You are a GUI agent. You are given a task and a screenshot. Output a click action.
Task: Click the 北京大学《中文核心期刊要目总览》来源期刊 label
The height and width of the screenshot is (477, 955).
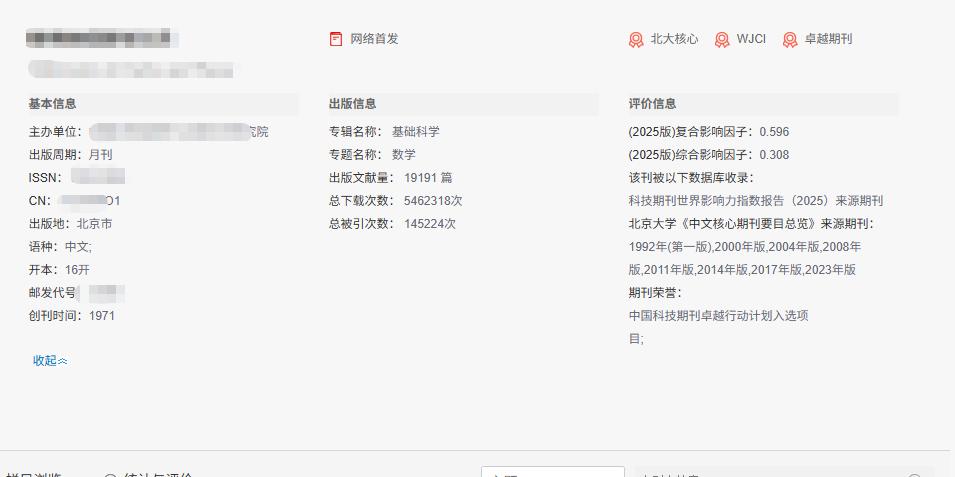[752, 224]
